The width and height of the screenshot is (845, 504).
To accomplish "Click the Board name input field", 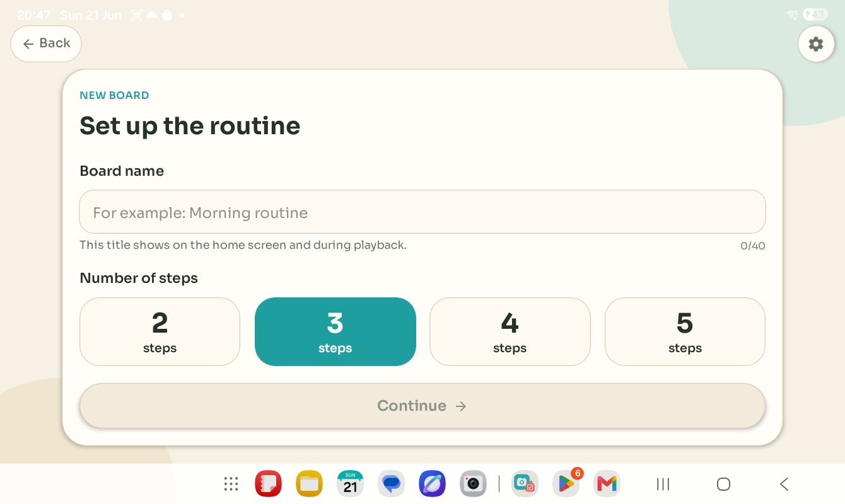I will tap(422, 212).
